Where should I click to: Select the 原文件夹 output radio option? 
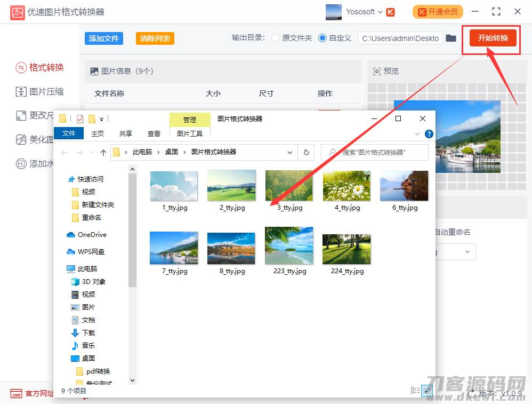point(276,38)
